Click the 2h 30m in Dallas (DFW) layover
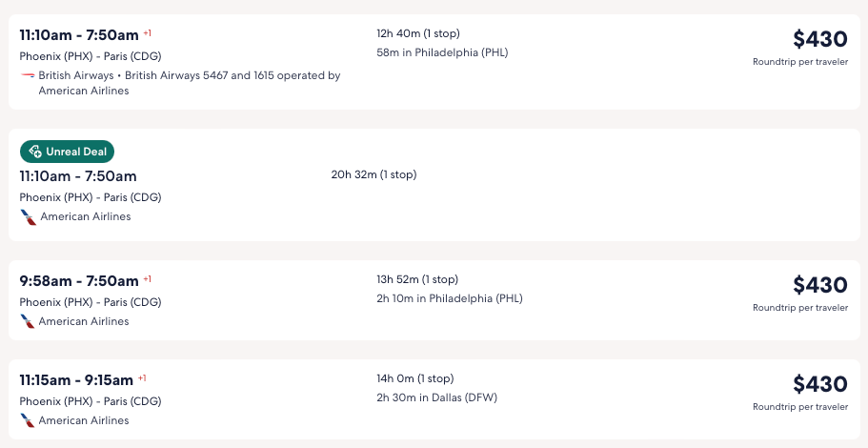 click(x=436, y=397)
